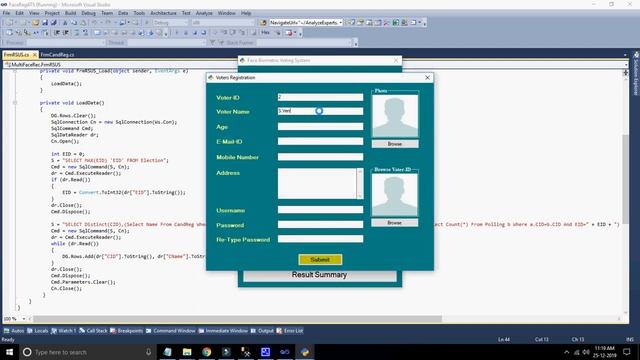The height and width of the screenshot is (360, 640).
Task: Switch to Visual Studio taskbar icon
Action: (285, 352)
